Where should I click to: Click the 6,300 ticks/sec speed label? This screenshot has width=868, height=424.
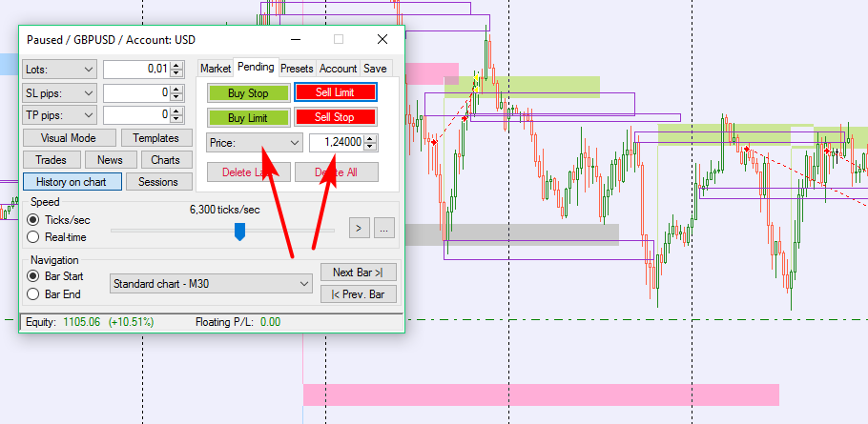tap(225, 210)
